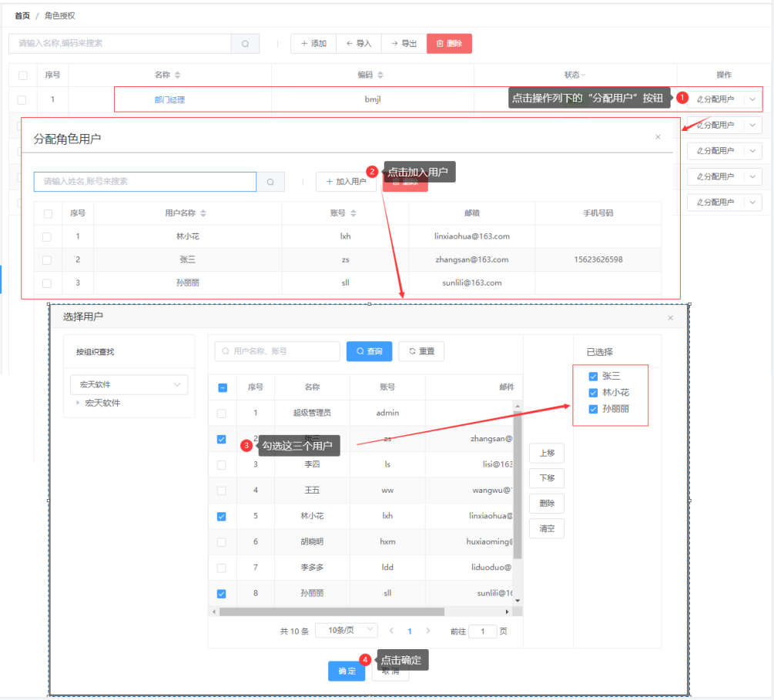Select the admin account cell

point(387,414)
